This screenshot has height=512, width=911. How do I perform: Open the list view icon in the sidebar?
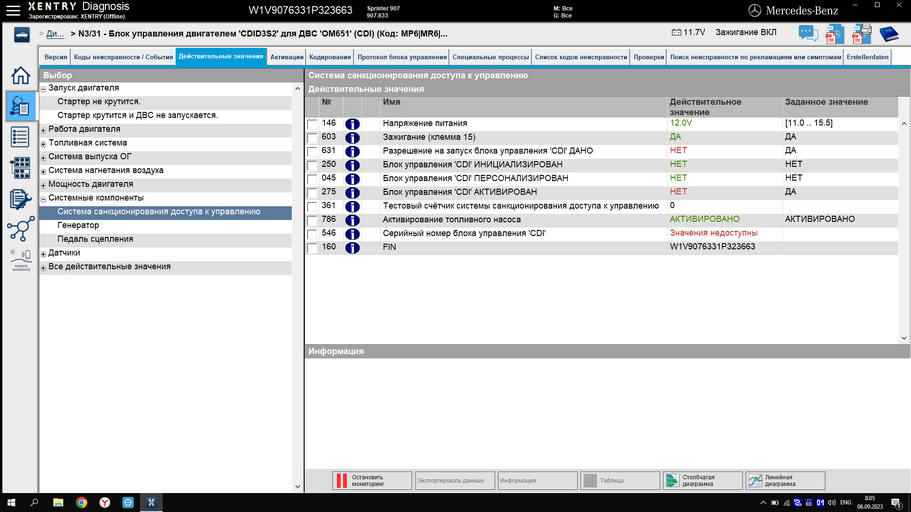click(x=20, y=137)
